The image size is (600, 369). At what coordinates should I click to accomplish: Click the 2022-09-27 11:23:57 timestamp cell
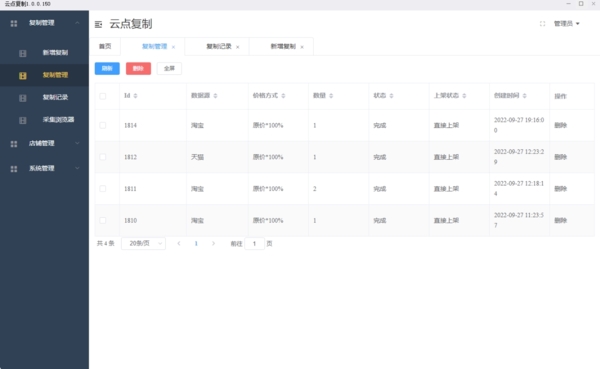point(519,220)
